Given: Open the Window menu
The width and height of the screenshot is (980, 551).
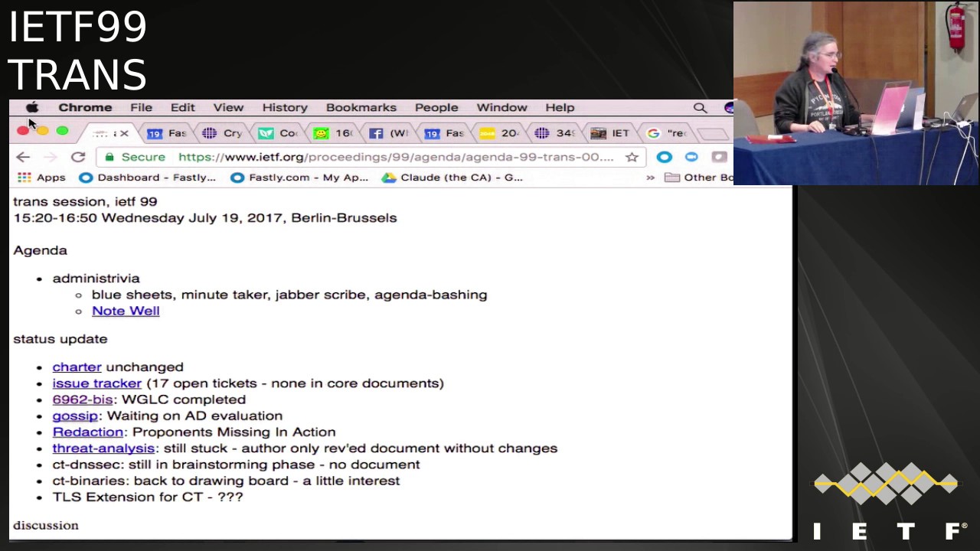Looking at the screenshot, I should click(x=501, y=108).
